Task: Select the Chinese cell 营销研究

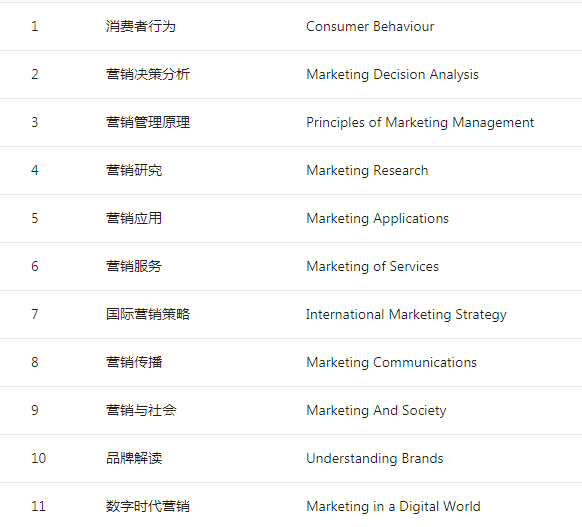Action: coord(134,170)
